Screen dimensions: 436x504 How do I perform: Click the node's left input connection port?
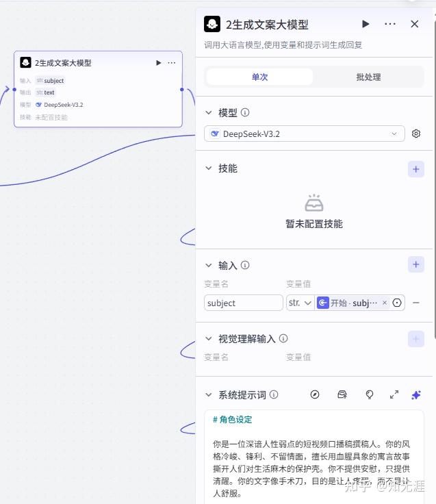[14, 89]
